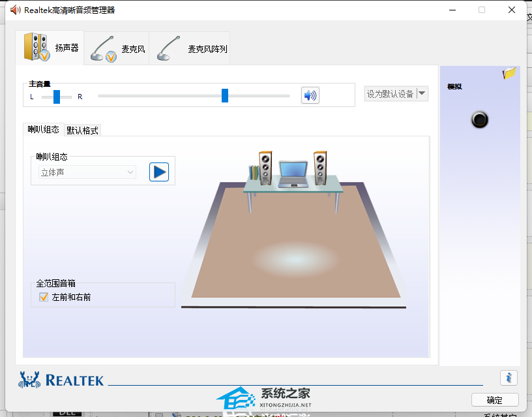
Task: Open the 立体声 speaker configuration dropdown
Action: pyautogui.click(x=87, y=172)
